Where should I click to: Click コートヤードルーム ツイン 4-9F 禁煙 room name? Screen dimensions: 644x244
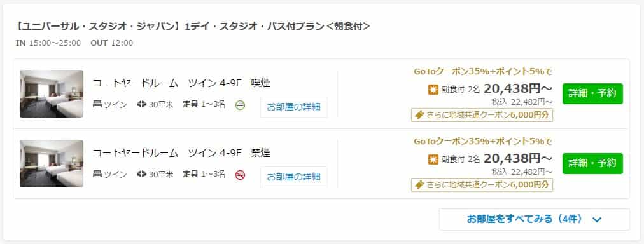(181, 153)
